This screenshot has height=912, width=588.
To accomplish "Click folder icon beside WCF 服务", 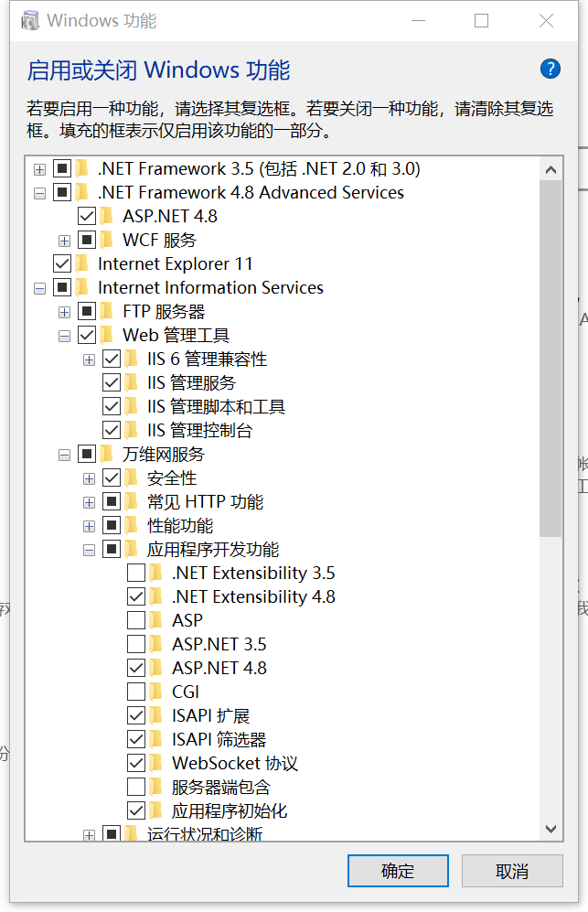I will (107, 240).
